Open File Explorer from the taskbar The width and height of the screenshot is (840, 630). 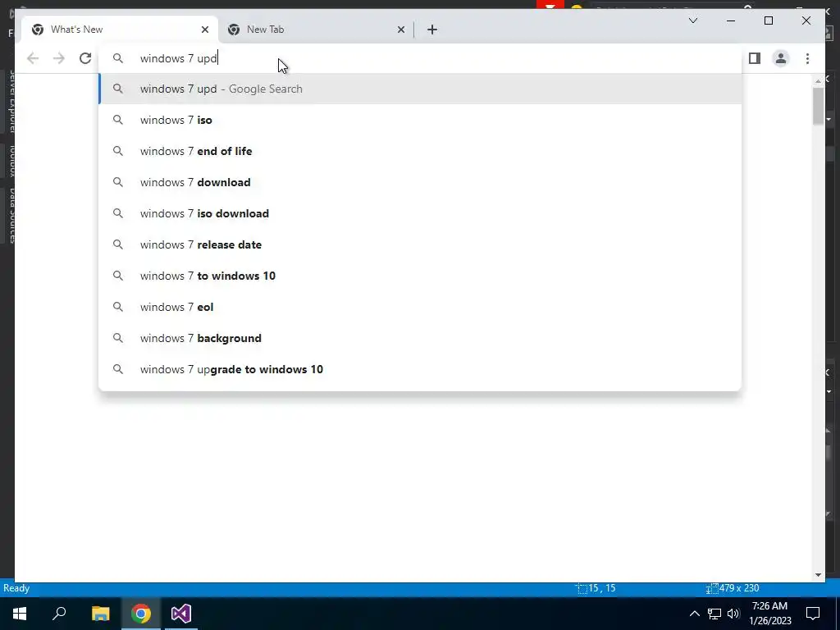101,614
